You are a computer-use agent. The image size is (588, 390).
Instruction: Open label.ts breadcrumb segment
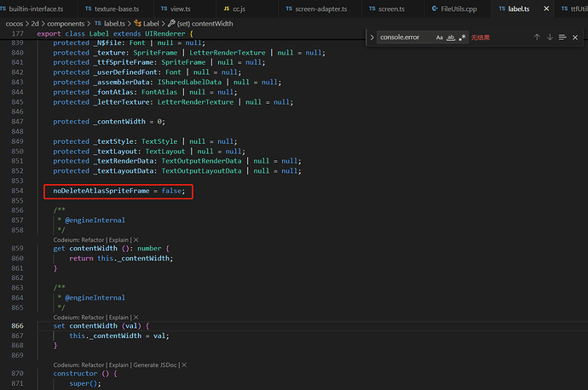point(114,24)
